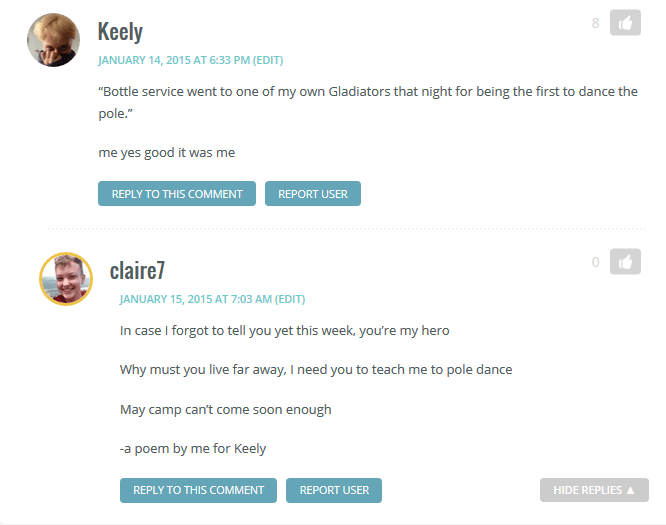Open the Keely username link

tap(120, 32)
